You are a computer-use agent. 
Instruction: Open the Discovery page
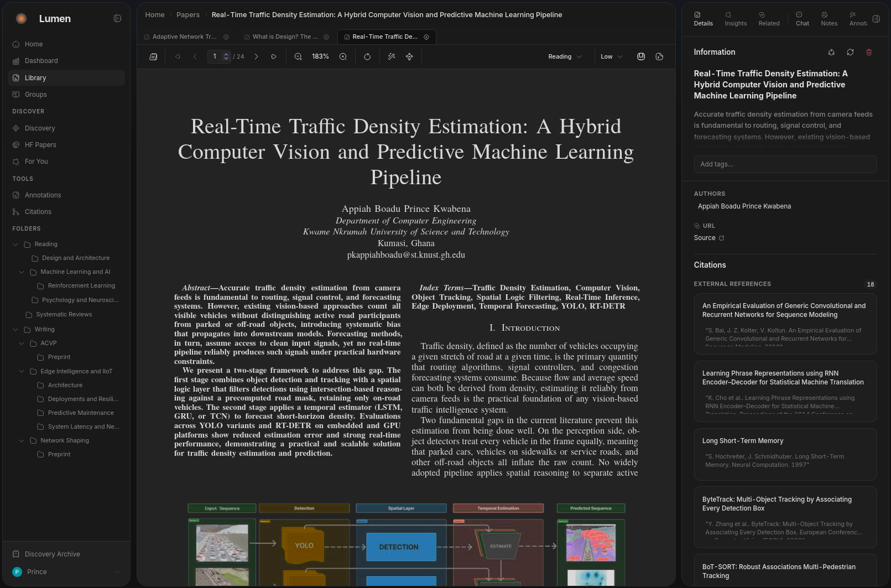tap(66, 128)
